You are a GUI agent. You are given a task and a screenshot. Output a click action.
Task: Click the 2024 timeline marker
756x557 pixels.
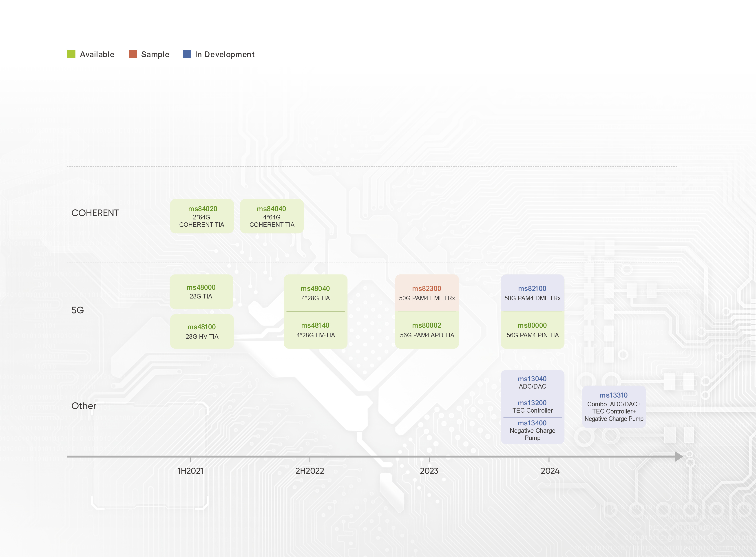point(550,471)
